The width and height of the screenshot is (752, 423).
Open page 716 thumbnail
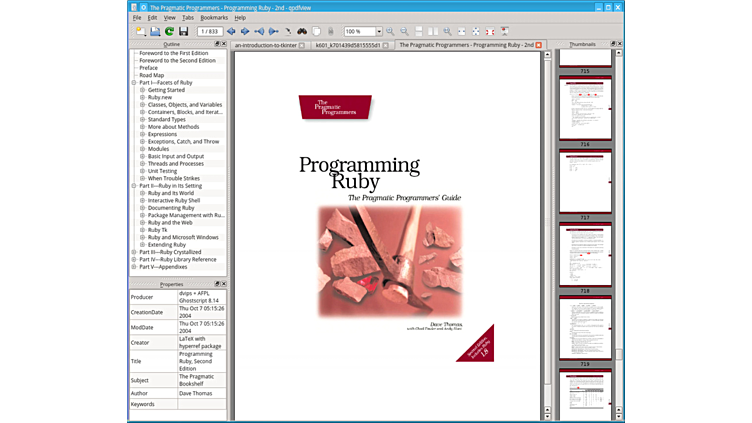pos(585,108)
